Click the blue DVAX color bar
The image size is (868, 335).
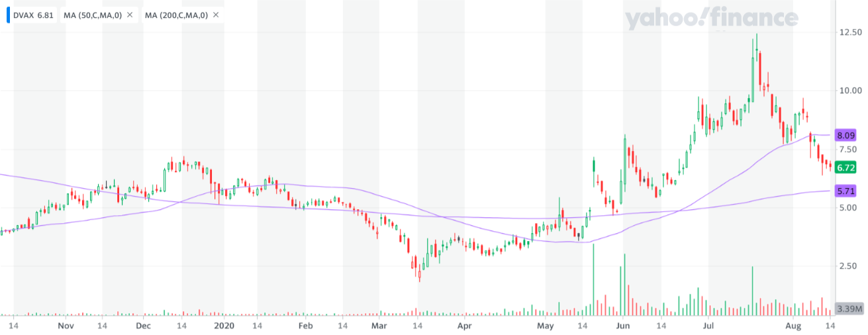coord(8,15)
